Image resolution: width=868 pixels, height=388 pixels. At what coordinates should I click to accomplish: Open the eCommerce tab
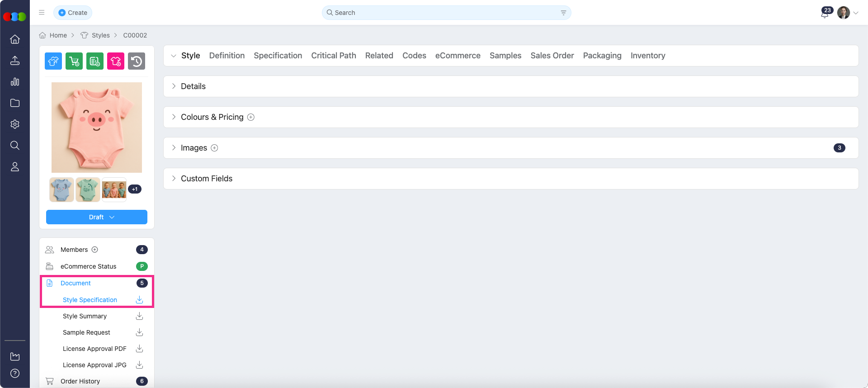point(458,56)
